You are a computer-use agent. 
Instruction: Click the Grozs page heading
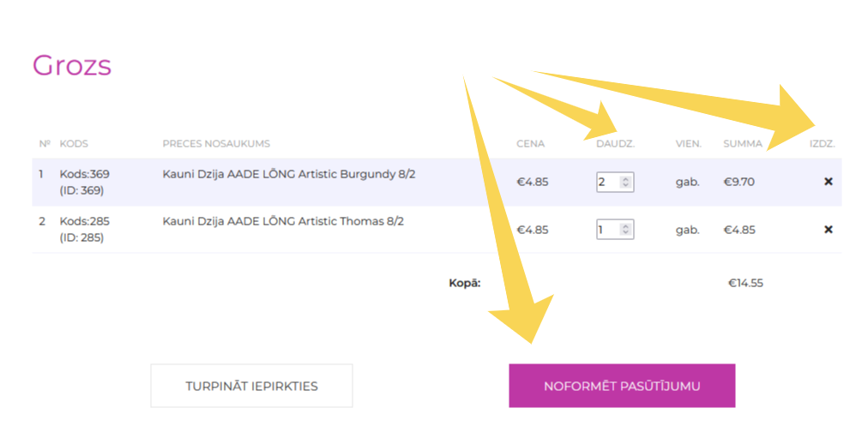(x=72, y=65)
